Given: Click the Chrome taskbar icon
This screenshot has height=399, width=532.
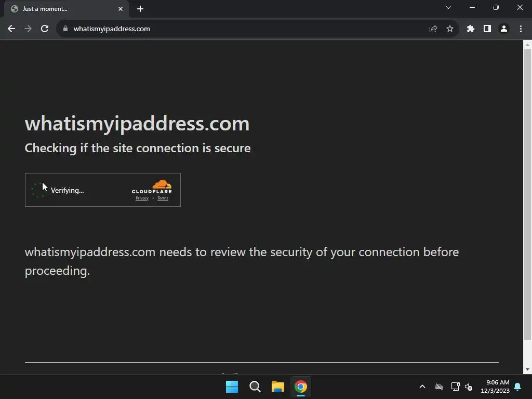Looking at the screenshot, I should tap(301, 387).
